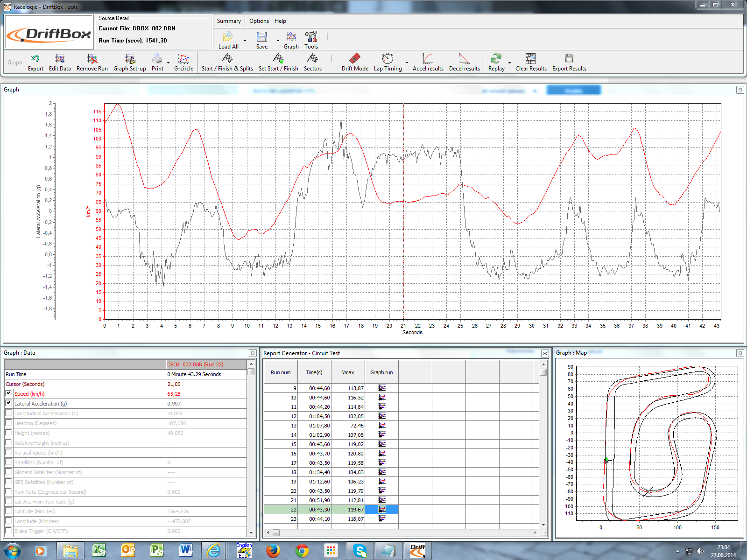Click the Save disk icon
The height and width of the screenshot is (560, 747).
click(262, 36)
